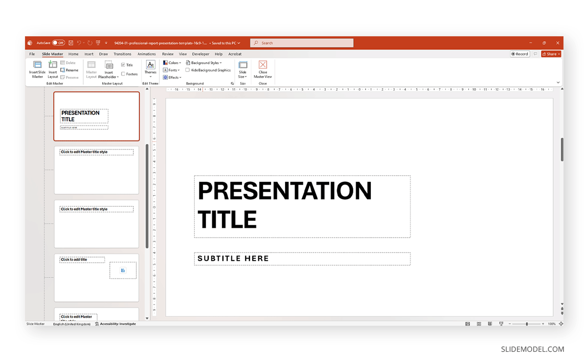Open the Review tab
588x364 pixels.
(168, 54)
